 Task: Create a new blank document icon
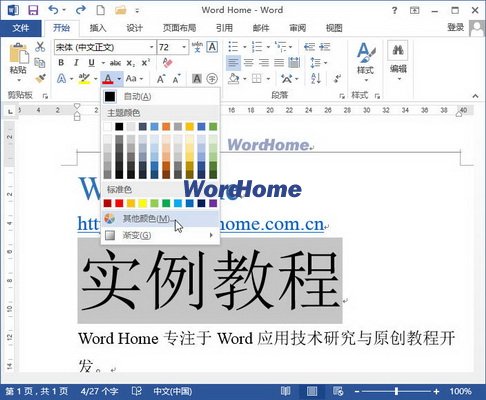[101, 10]
